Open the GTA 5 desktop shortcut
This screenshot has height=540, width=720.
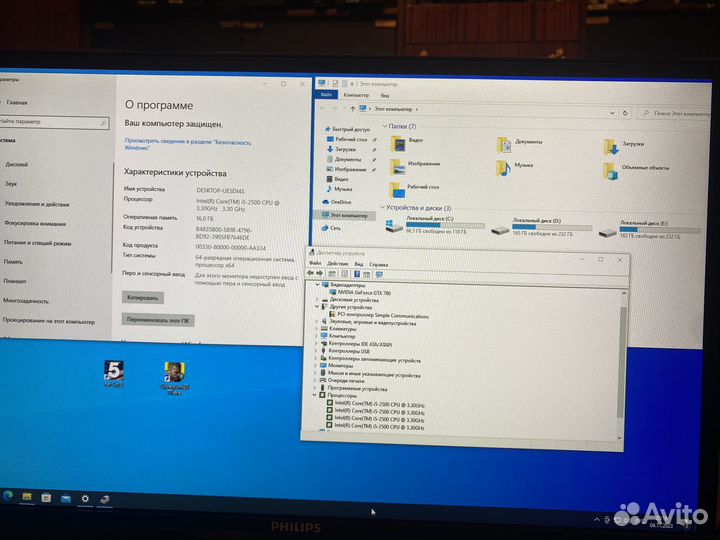pos(114,374)
